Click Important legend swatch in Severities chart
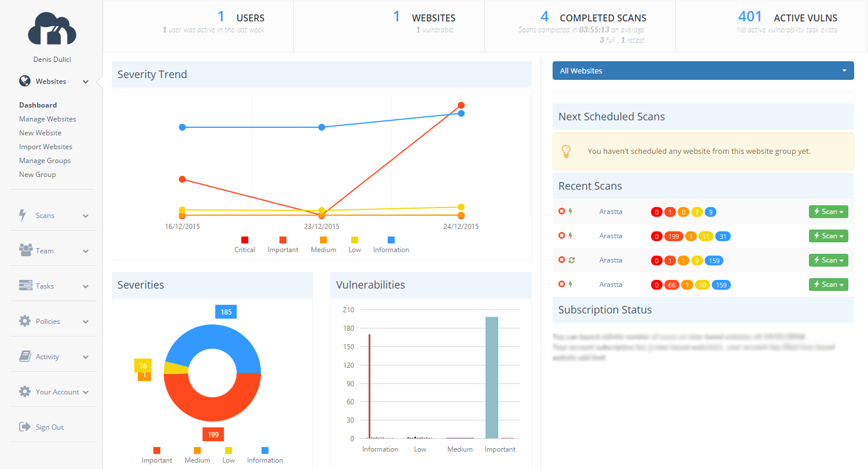This screenshot has width=868, height=469. click(x=157, y=450)
